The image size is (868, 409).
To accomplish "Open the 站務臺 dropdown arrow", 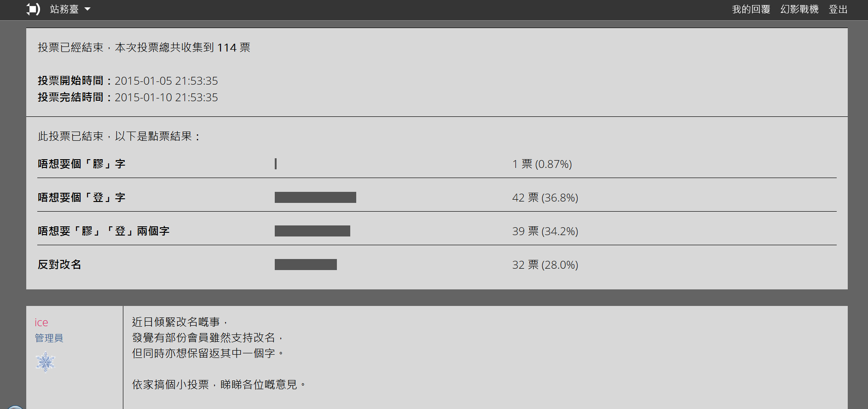I will click(87, 9).
